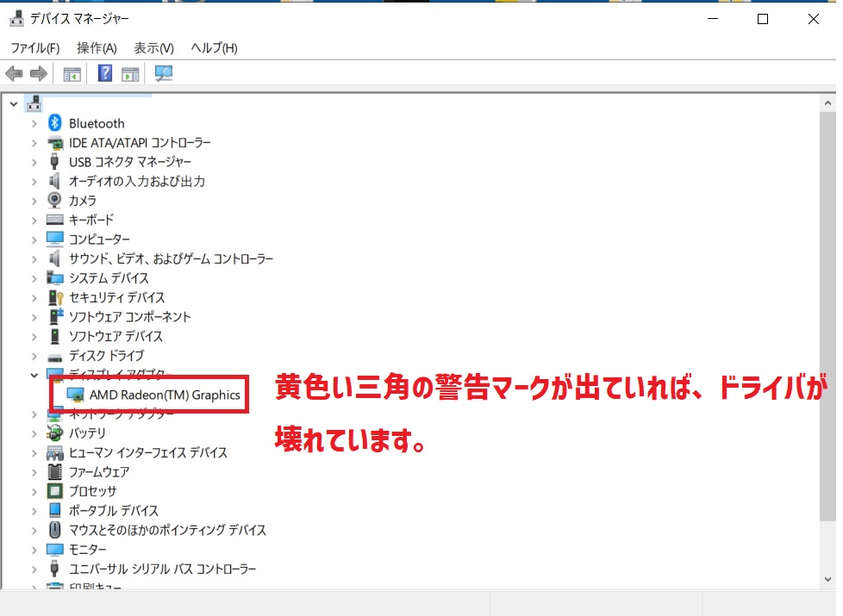
Task: Open the 操作(A) menu
Action: click(x=97, y=48)
